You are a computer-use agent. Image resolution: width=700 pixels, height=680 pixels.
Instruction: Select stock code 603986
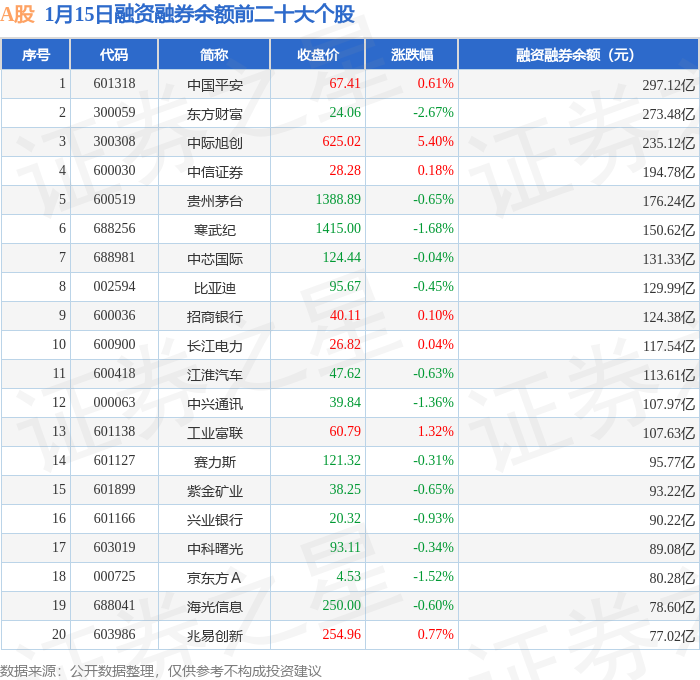114,635
